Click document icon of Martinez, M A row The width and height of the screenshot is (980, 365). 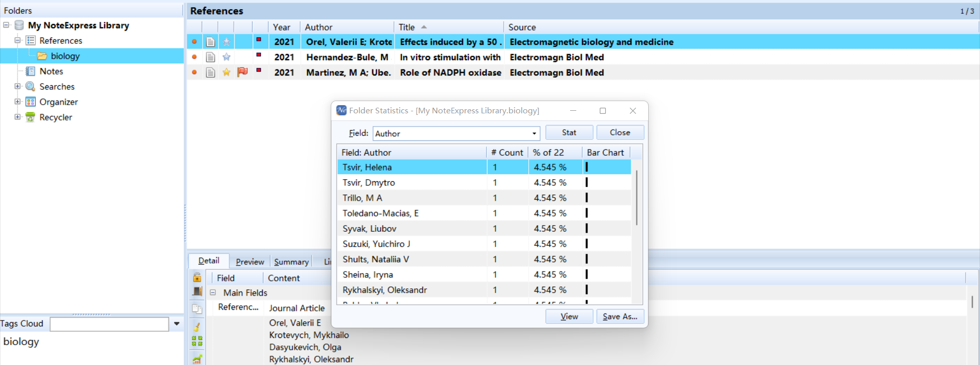tap(210, 72)
